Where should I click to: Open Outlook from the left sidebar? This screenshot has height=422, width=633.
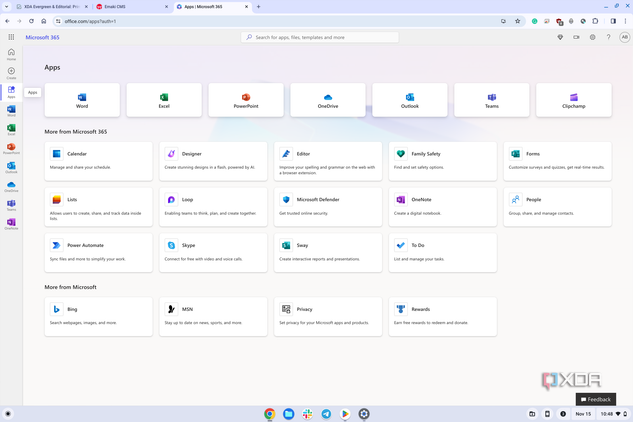[11, 168]
